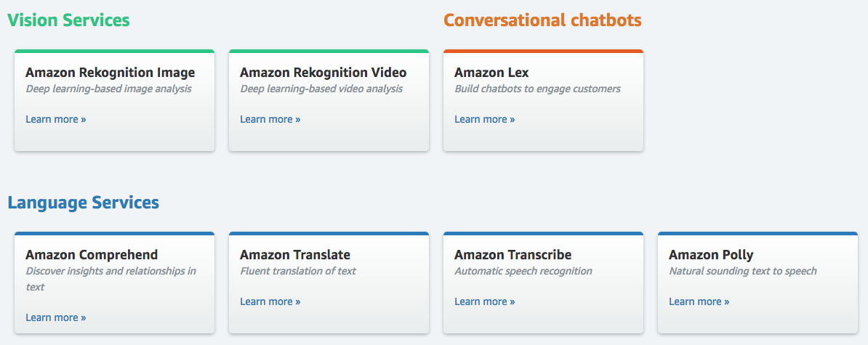Click the Amazon Rekognition Video title
Viewport: 868px width, 345px height.
(x=324, y=73)
